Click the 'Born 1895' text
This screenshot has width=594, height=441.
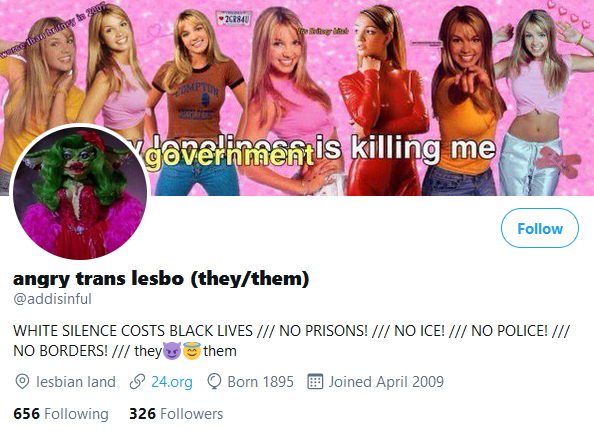tap(261, 382)
